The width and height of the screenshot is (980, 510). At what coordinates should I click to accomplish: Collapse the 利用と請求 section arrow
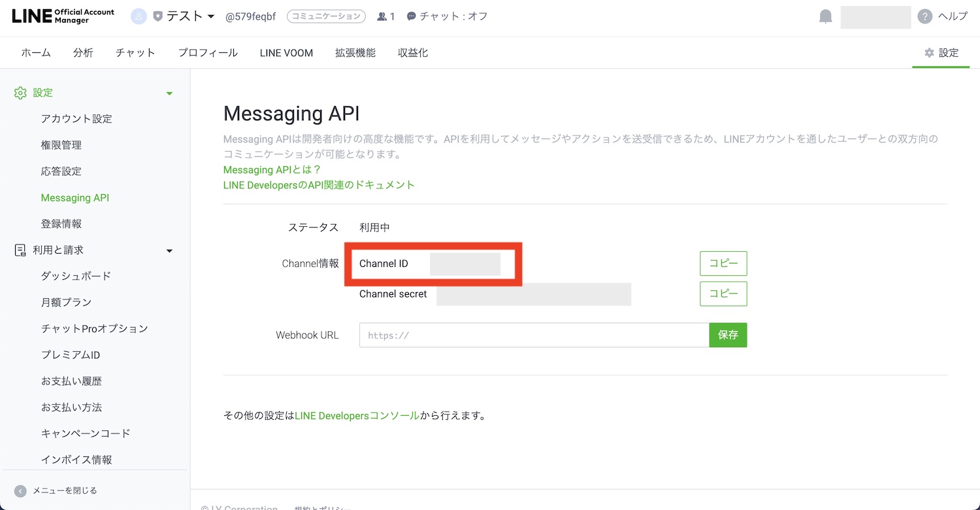pyautogui.click(x=169, y=250)
